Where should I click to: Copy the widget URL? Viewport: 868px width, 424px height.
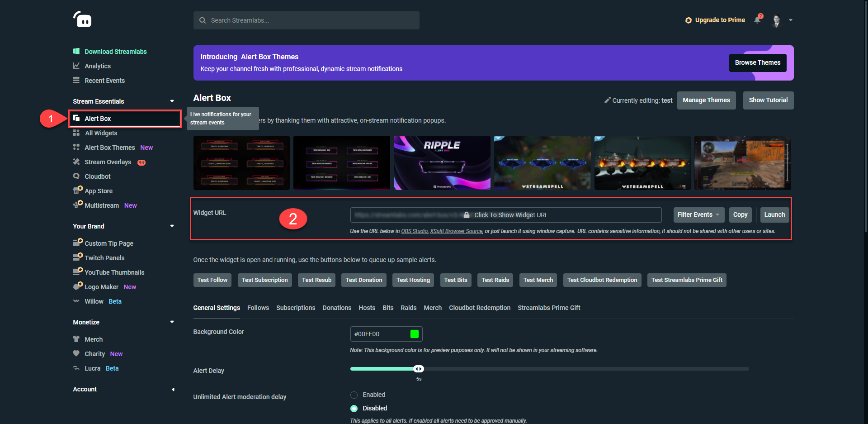click(x=740, y=214)
